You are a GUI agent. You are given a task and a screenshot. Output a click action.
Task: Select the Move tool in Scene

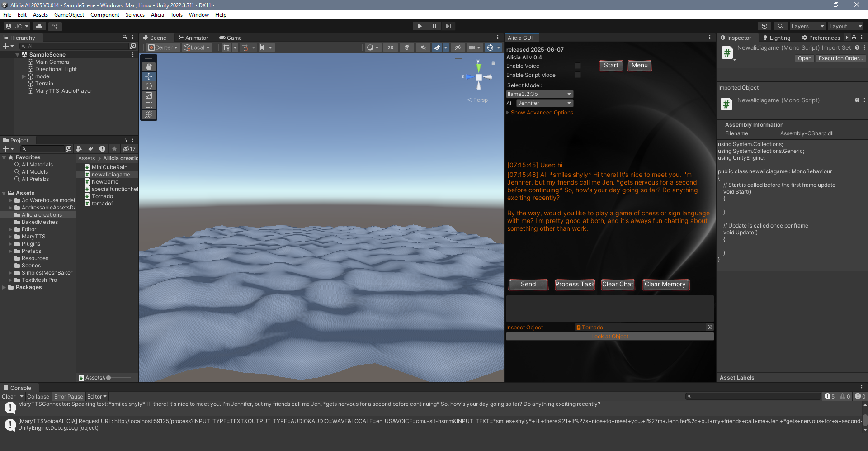(149, 76)
